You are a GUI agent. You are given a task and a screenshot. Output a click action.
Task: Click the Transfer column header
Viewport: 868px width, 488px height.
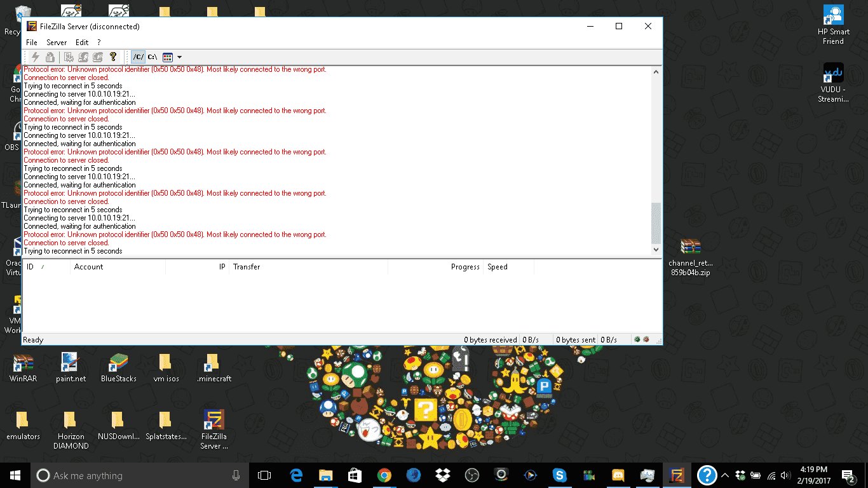click(x=309, y=267)
